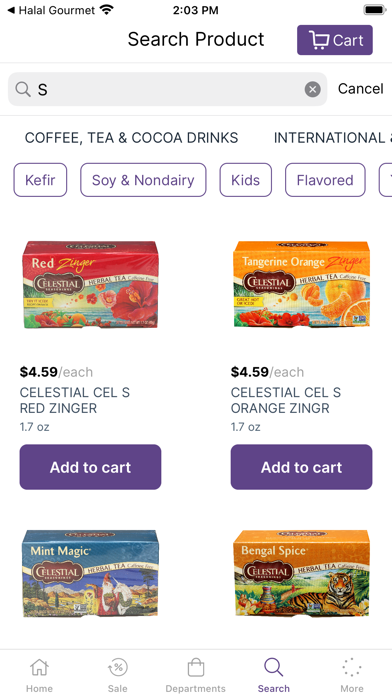
Task: Filter by Soy & Nondairy
Action: pos(143,180)
